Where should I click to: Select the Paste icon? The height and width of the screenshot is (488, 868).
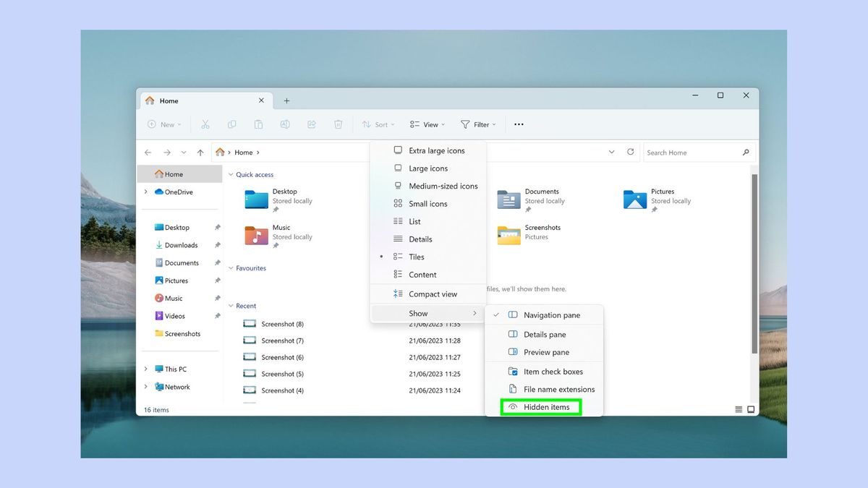(x=258, y=124)
